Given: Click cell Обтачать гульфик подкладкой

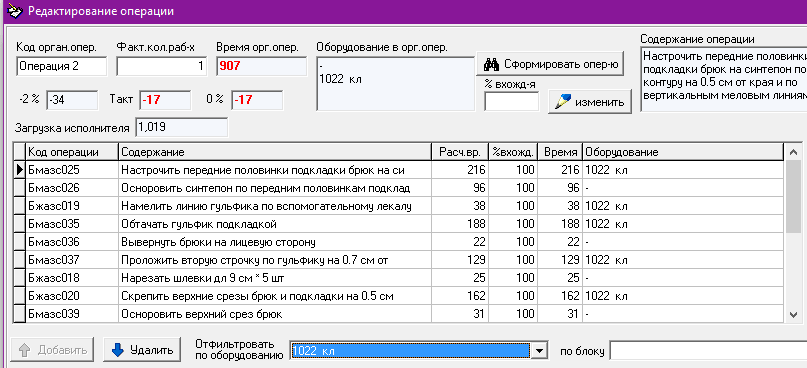Looking at the screenshot, I should click(274, 224).
